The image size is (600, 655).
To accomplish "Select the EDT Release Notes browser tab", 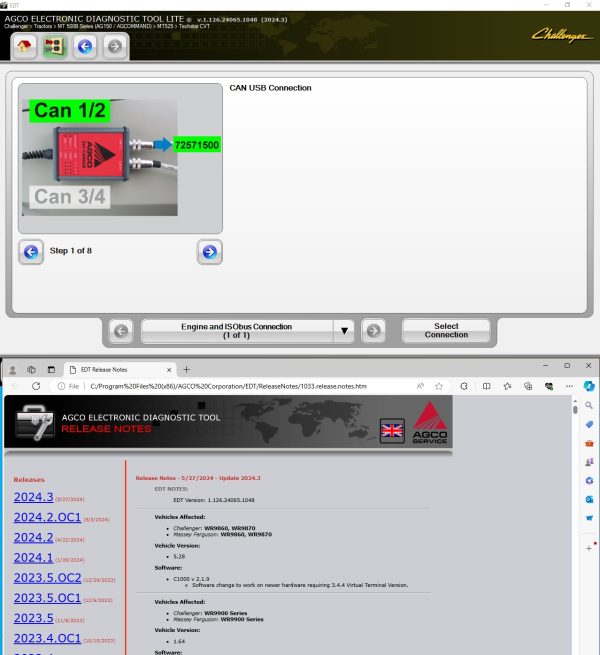I will pos(121,370).
